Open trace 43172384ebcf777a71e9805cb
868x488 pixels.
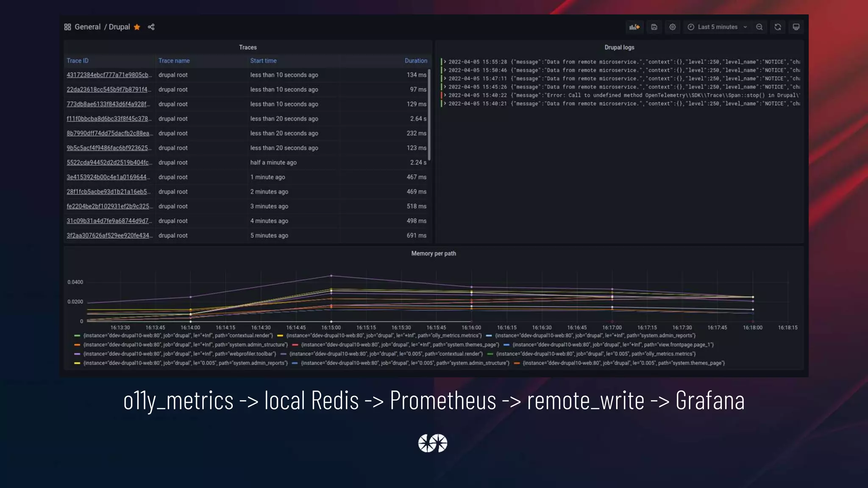[109, 75]
